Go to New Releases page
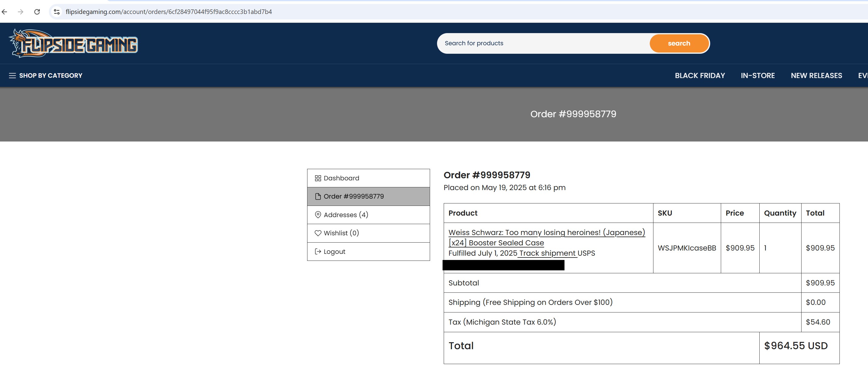868x382 pixels. point(816,76)
